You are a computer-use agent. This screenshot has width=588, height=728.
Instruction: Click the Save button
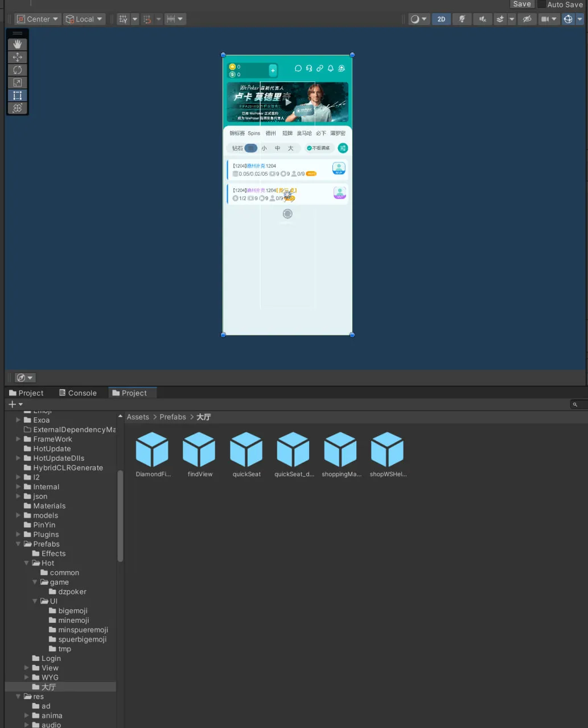tap(521, 5)
